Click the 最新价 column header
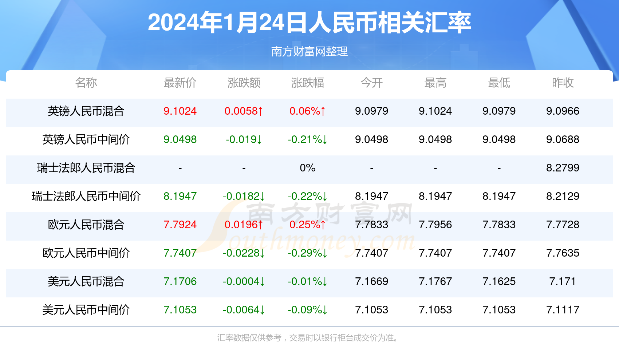This screenshot has width=619, height=364. click(x=180, y=83)
